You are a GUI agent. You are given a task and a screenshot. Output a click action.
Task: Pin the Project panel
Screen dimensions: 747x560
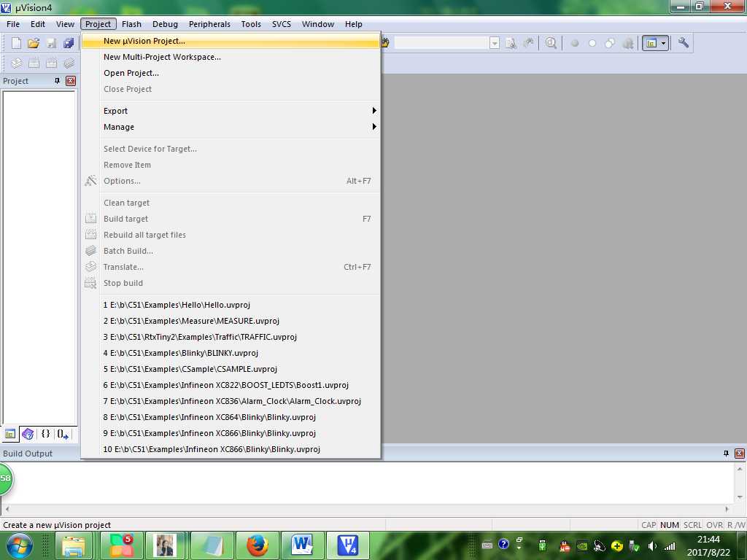[57, 81]
